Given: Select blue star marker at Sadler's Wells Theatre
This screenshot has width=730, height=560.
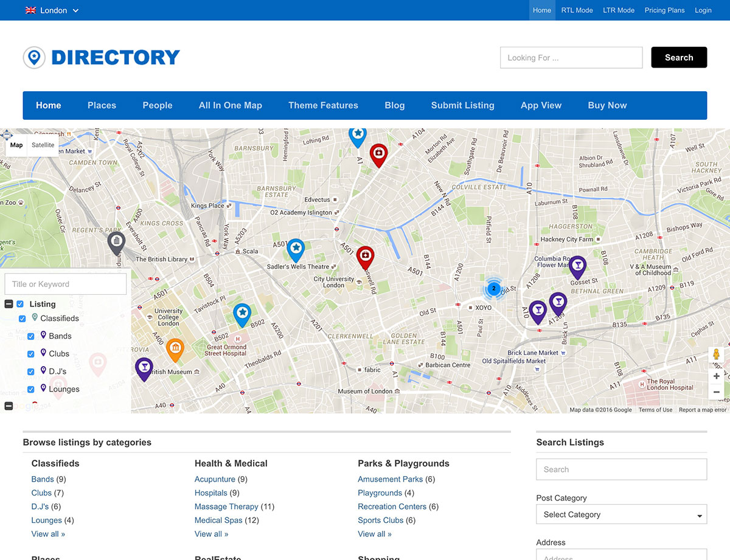Looking at the screenshot, I should 296,249.
